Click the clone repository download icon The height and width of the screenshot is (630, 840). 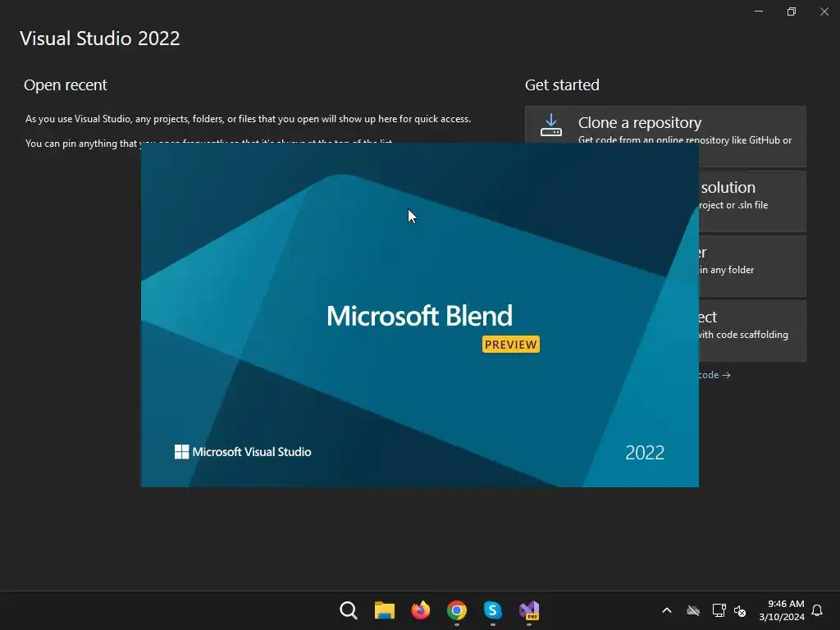(x=550, y=125)
